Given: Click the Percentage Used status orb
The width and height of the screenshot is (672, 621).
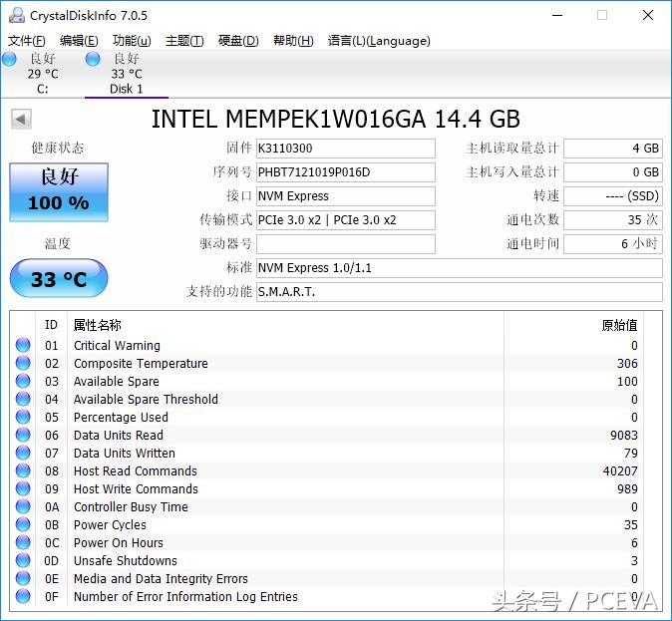Looking at the screenshot, I should point(23,418).
